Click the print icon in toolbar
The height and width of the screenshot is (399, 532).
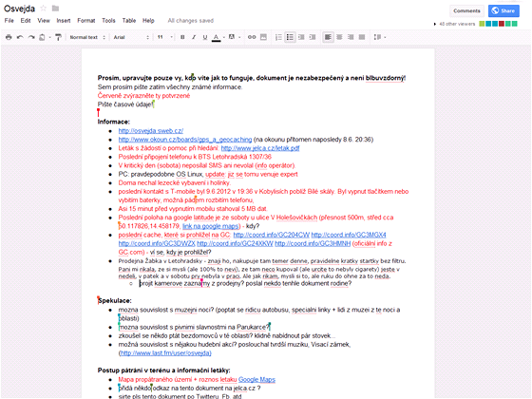coord(9,37)
